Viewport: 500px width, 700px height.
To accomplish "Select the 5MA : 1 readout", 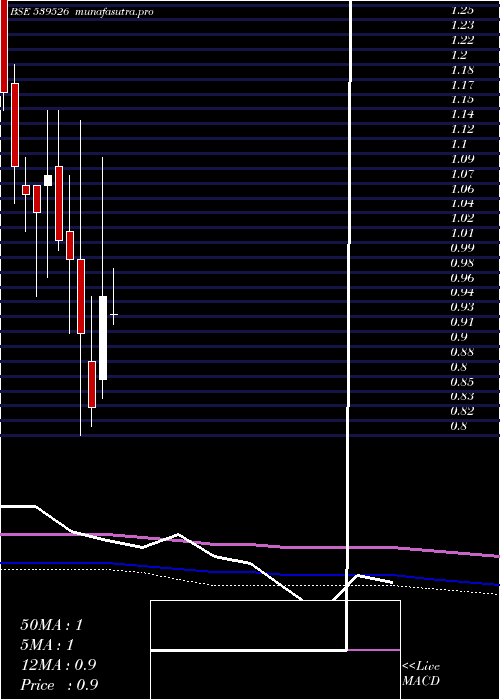I will coord(47,645).
